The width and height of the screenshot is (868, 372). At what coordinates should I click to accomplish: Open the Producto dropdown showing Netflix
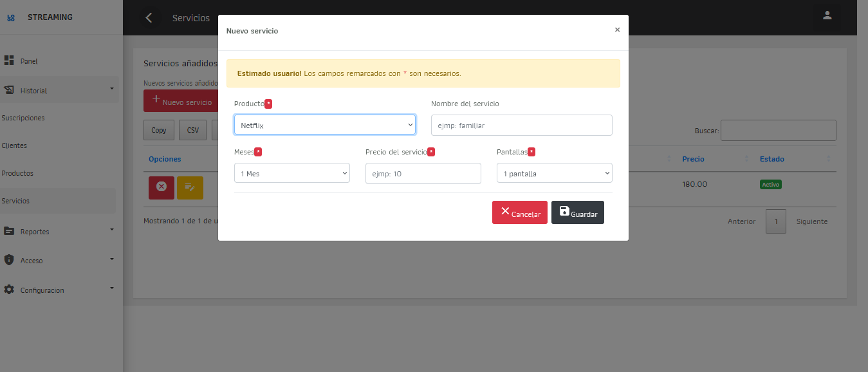point(324,125)
